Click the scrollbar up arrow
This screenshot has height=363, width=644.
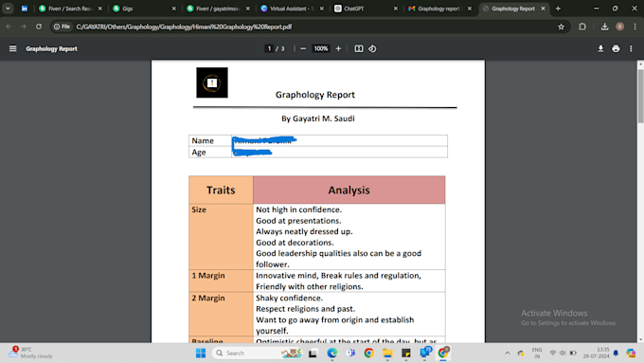point(640,64)
